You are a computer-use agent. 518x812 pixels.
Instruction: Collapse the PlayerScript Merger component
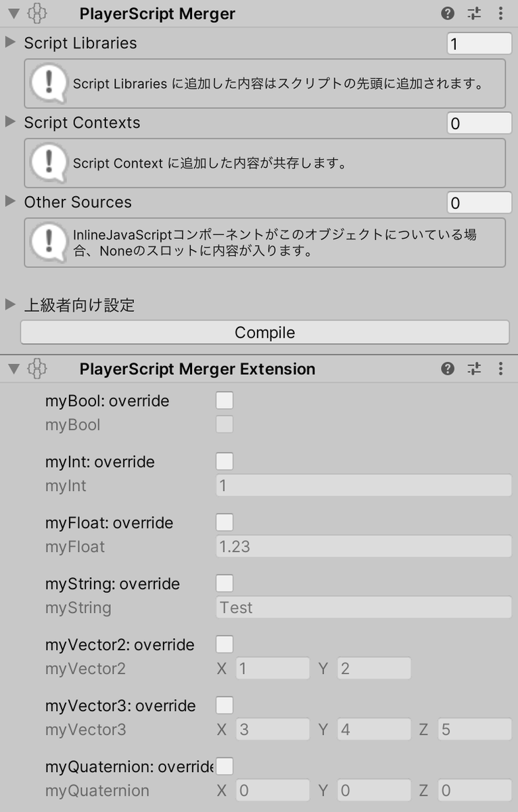pyautogui.click(x=14, y=14)
